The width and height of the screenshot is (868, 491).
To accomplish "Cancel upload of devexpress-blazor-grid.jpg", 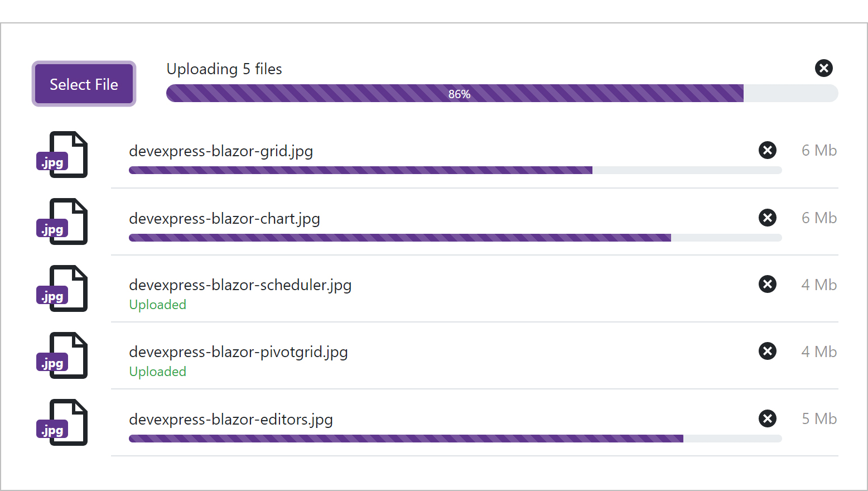I will [x=767, y=150].
